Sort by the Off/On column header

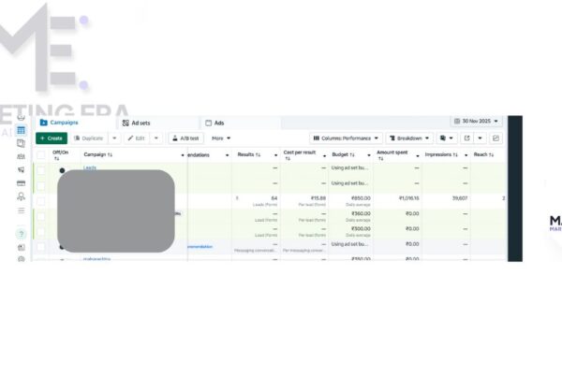point(60,155)
